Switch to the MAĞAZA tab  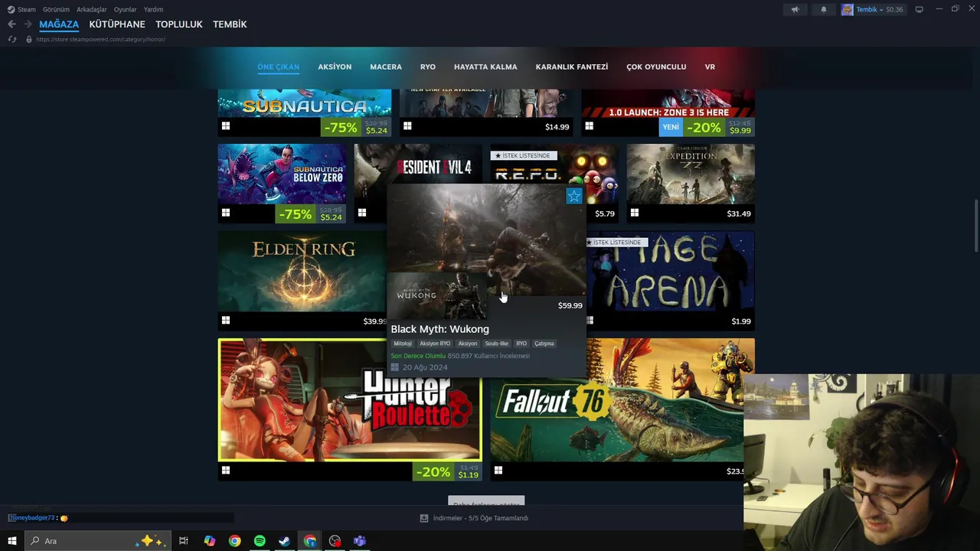[x=59, y=24]
